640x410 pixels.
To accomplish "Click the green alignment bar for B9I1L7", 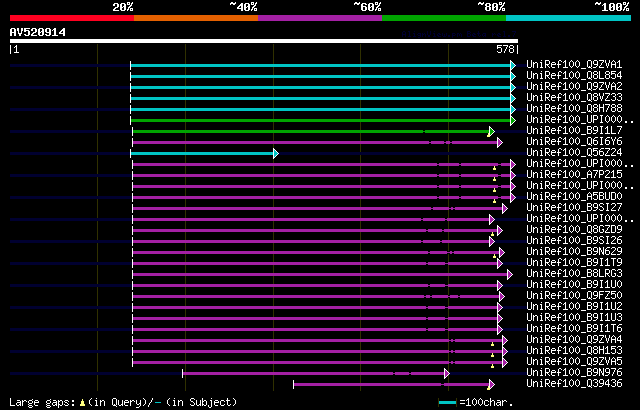I will [x=311, y=131].
